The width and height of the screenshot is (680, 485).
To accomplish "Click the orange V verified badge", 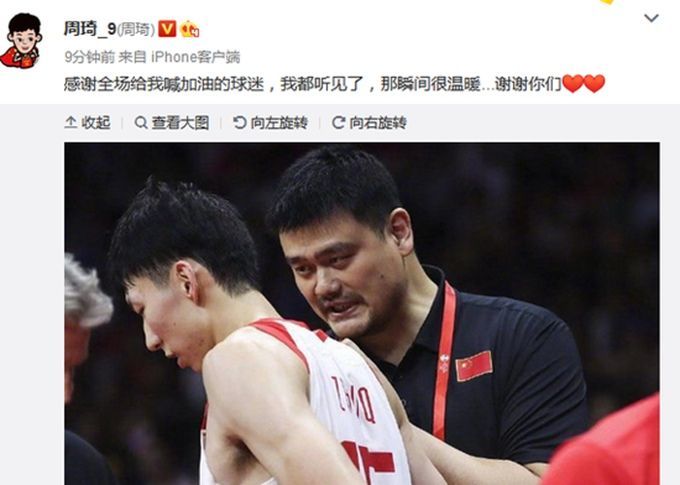I will (167, 29).
